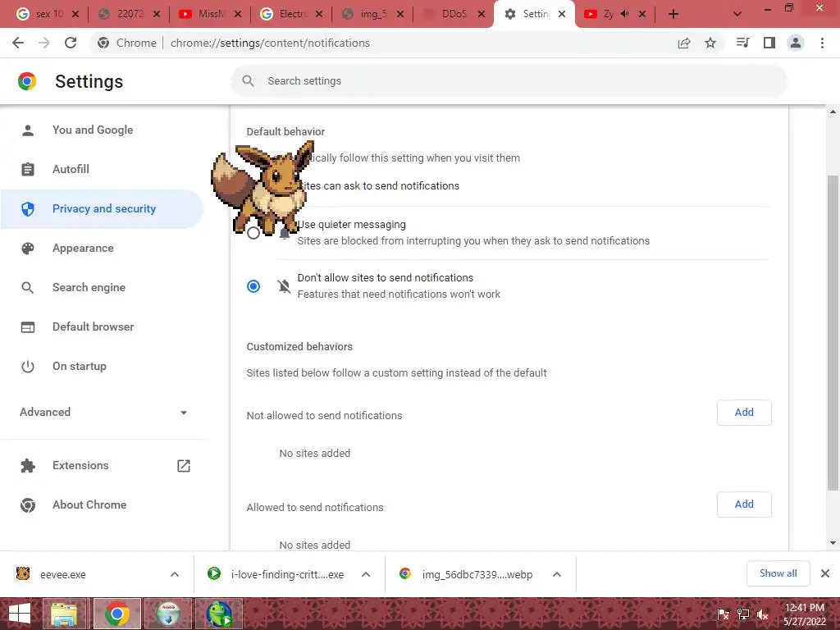Expand options for eevee.exe download
The image size is (840, 630).
coord(175,574)
